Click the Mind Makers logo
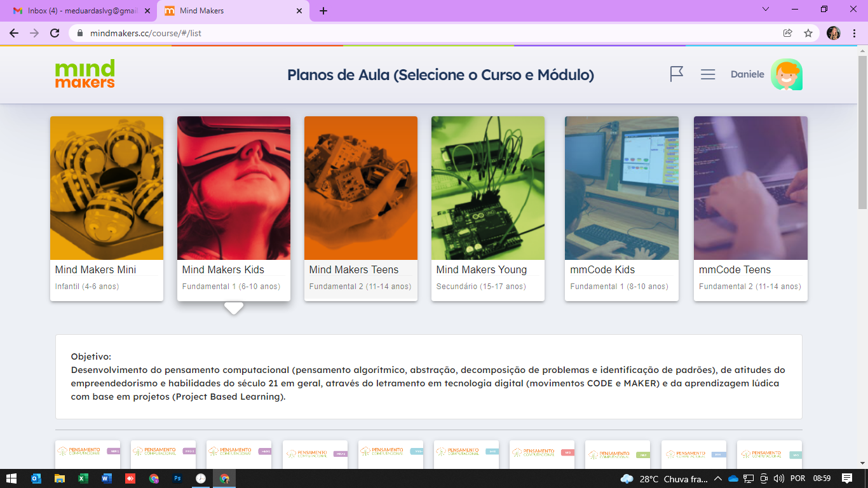Image resolution: width=868 pixels, height=488 pixels. [x=85, y=74]
